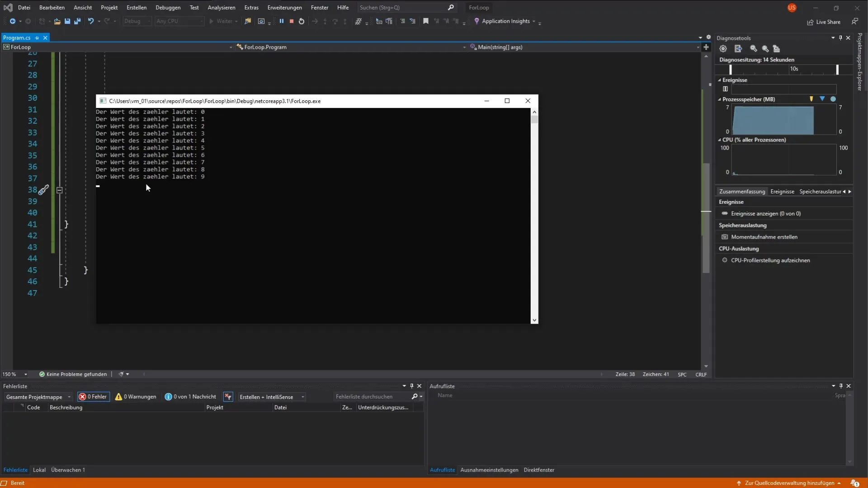This screenshot has width=868, height=488.
Task: Click Zur Quellcodeverwaltung hinzufügen
Action: pos(789,483)
